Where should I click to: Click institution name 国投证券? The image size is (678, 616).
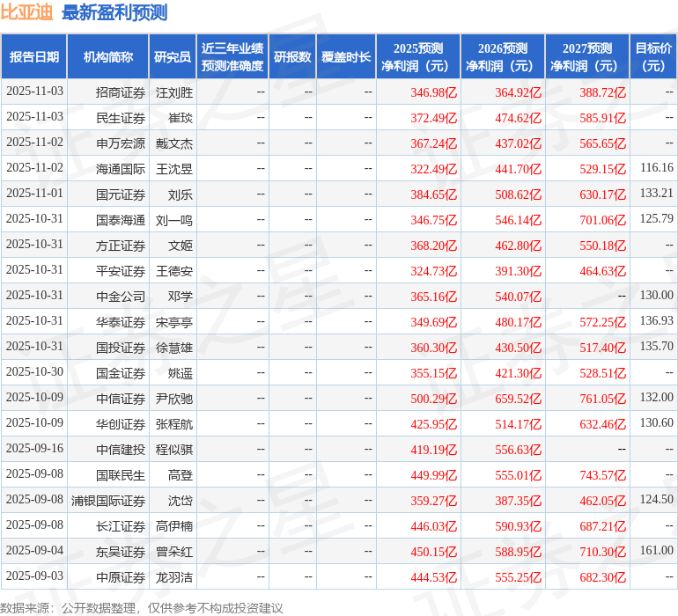(x=121, y=347)
